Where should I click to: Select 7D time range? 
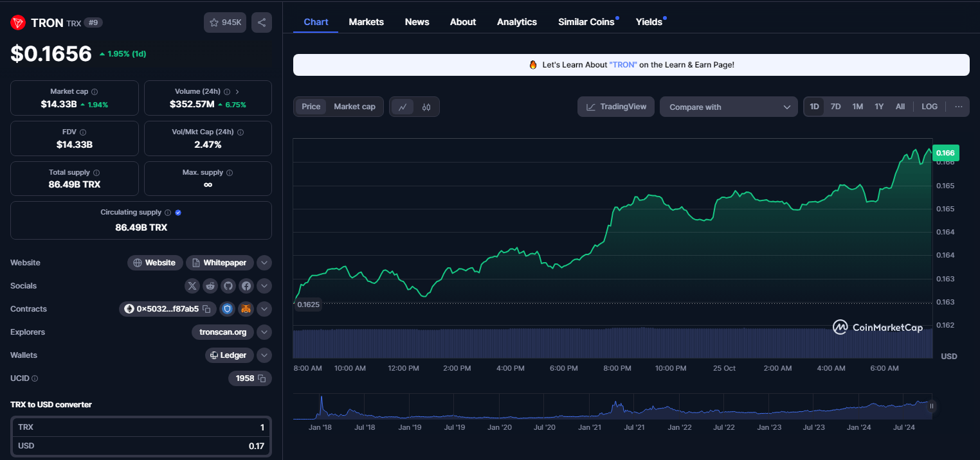[835, 107]
